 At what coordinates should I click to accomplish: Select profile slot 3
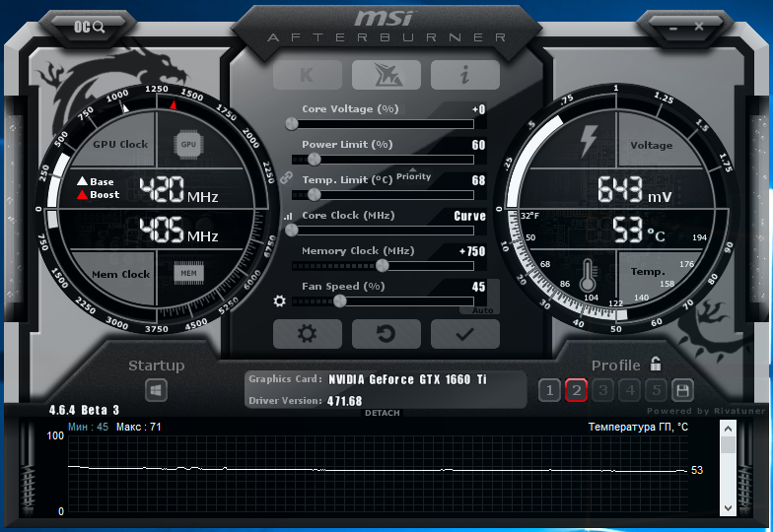click(x=603, y=390)
